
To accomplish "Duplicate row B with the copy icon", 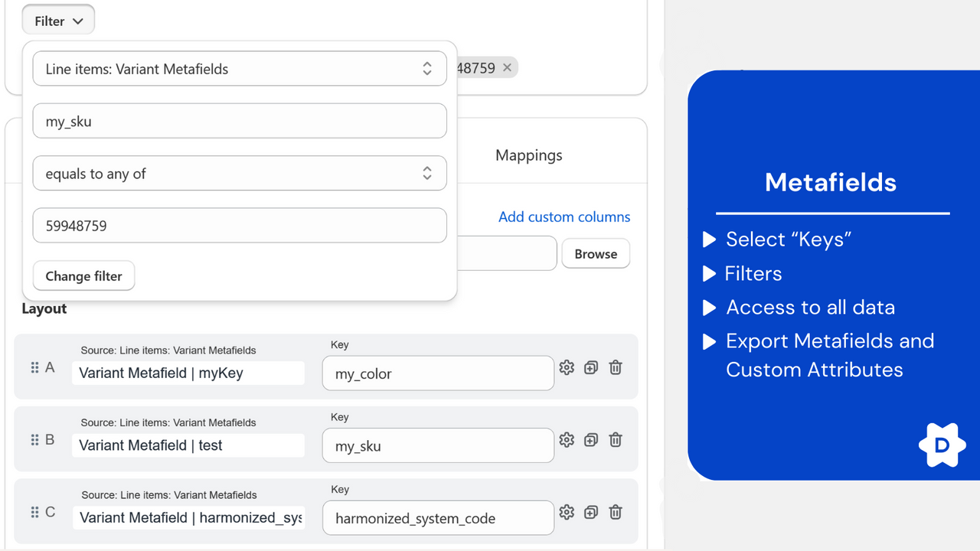I will [x=591, y=439].
